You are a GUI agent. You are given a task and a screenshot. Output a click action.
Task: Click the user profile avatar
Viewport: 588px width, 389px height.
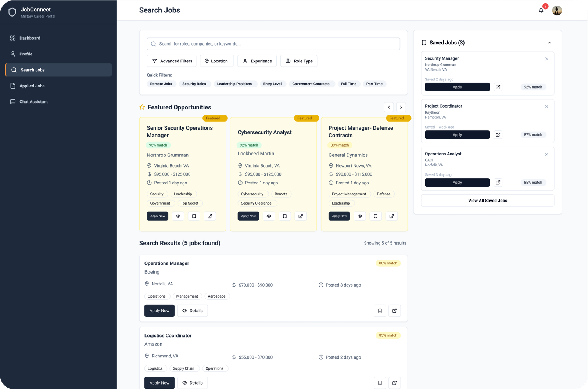click(557, 11)
